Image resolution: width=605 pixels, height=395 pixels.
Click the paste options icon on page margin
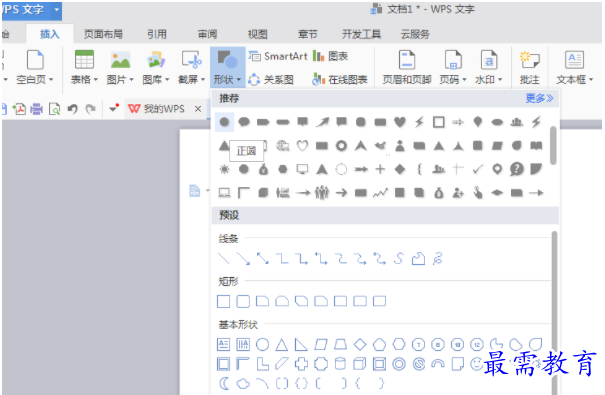coord(195,191)
